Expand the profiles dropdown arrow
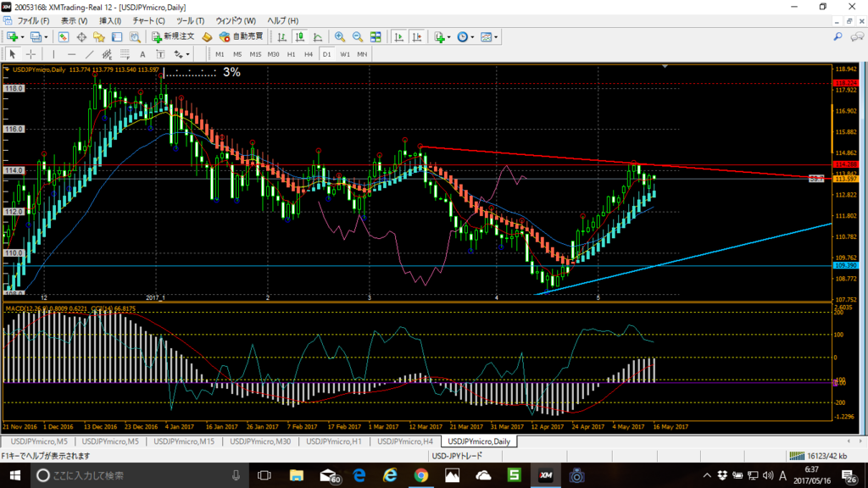The image size is (868, 488). pos(46,37)
